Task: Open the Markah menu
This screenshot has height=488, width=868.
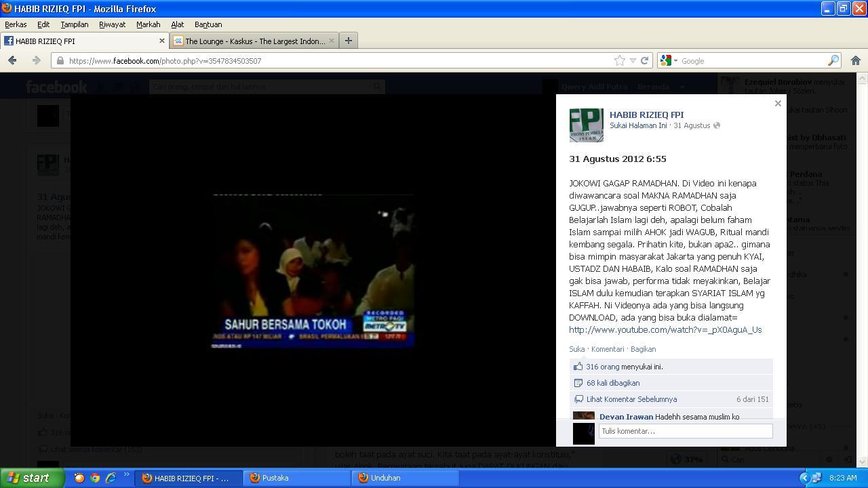Action: click(x=148, y=24)
